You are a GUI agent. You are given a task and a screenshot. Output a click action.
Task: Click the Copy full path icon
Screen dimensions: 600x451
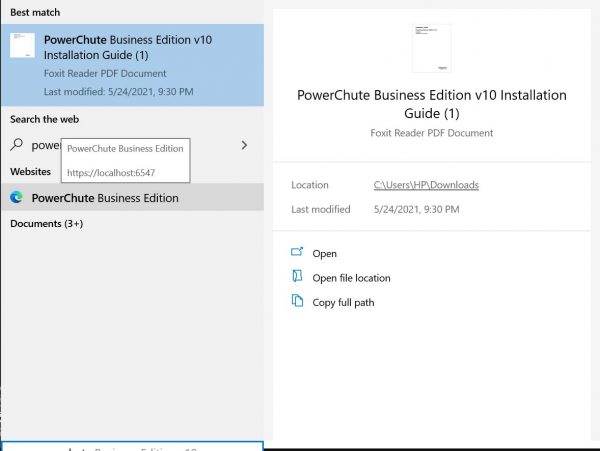[x=297, y=301]
